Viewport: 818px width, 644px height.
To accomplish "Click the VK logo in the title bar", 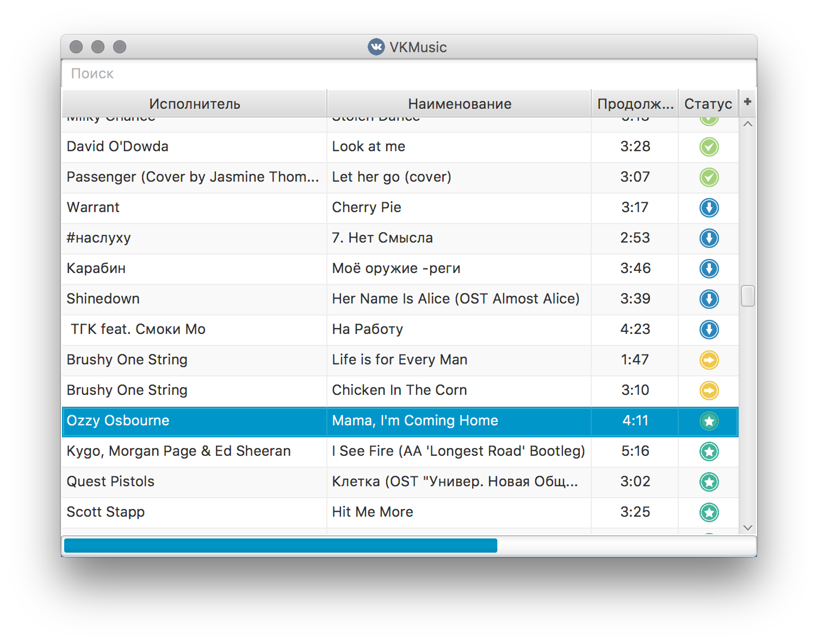I will [376, 47].
